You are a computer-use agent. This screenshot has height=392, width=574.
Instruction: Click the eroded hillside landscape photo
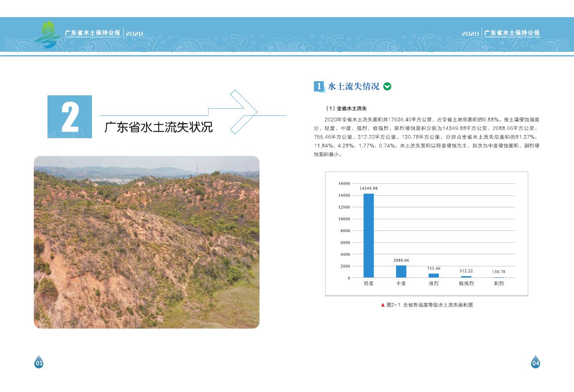(x=147, y=242)
